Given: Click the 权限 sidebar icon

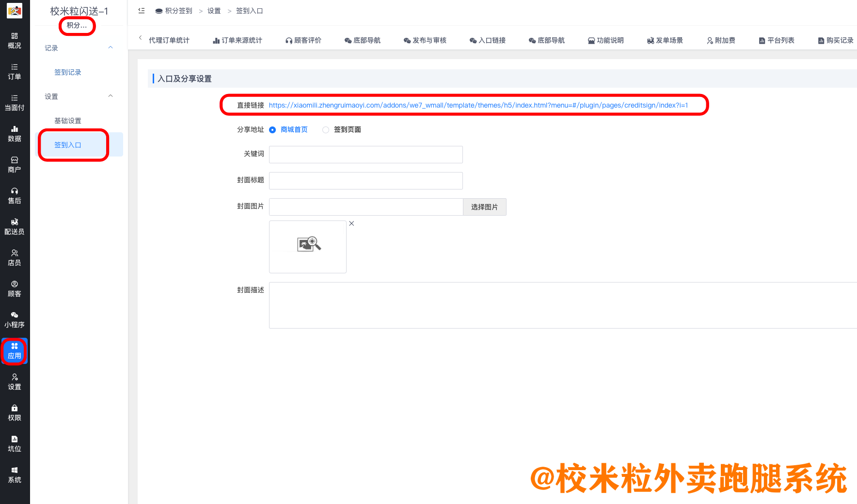Looking at the screenshot, I should (15, 412).
